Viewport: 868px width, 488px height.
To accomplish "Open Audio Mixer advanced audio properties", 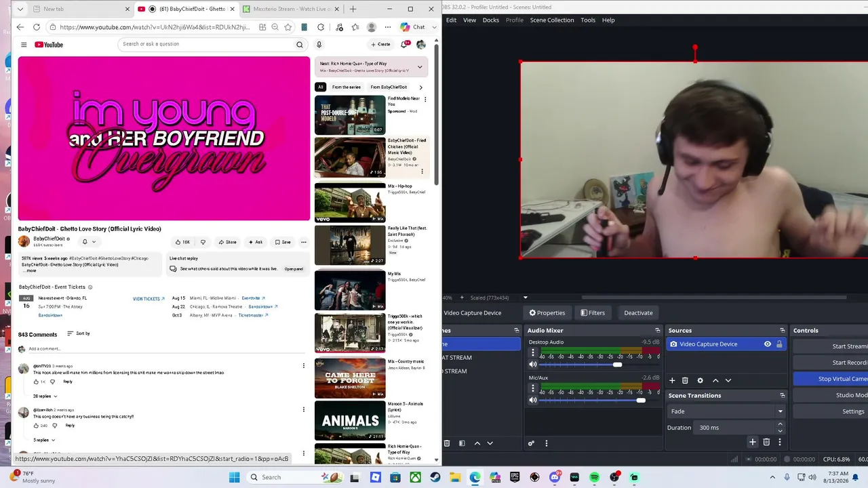I will (x=531, y=443).
